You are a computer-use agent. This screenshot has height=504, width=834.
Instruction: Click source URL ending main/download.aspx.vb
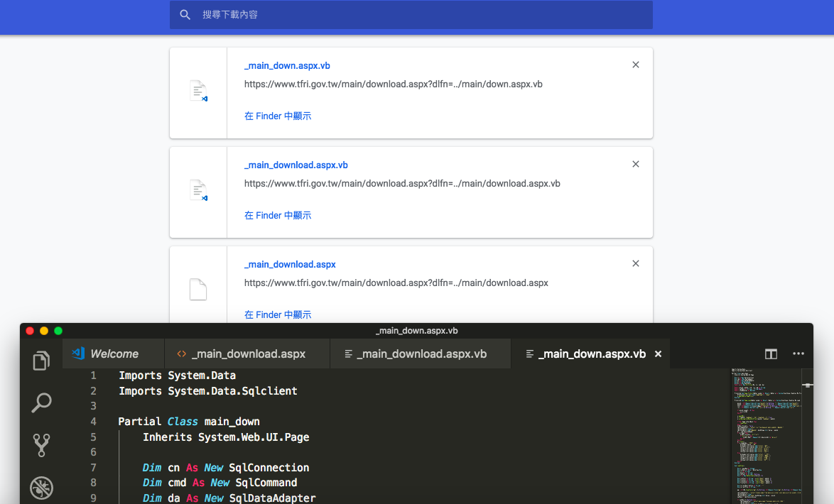[402, 183]
